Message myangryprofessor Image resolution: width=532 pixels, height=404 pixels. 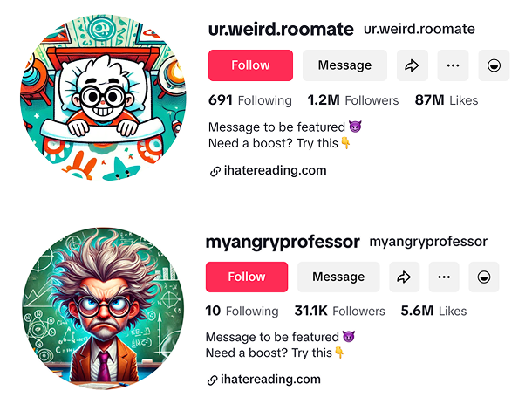(x=338, y=277)
